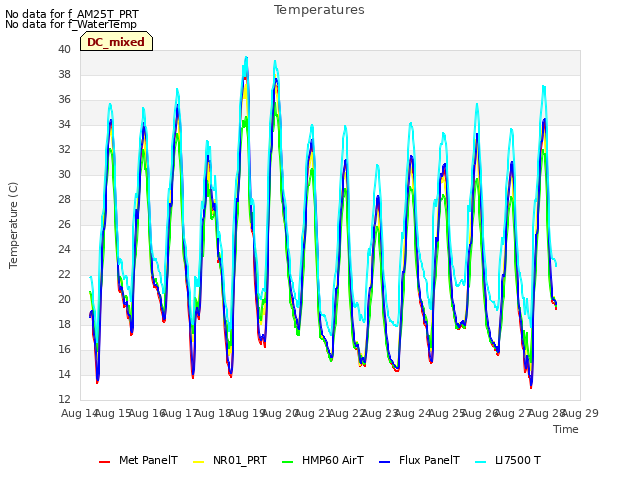This screenshot has height=480, width=640.
Task: Click the 28 y-axis tick label
Action: [64, 199]
